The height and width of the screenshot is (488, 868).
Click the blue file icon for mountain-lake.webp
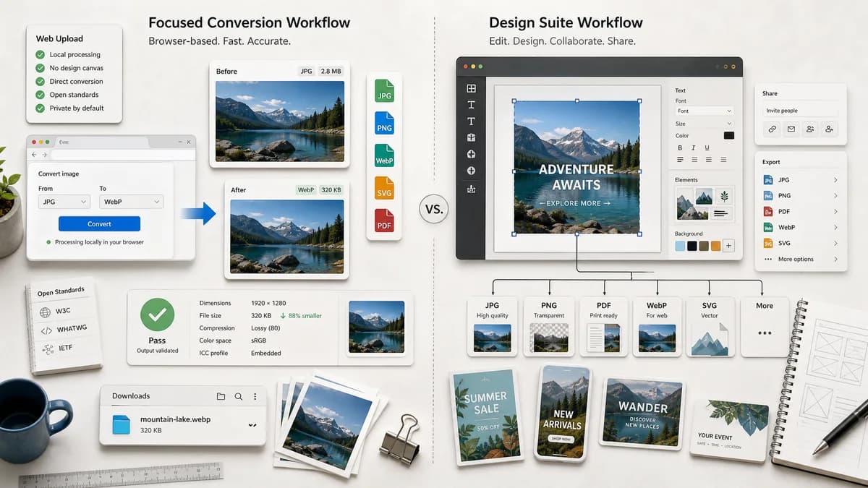[x=121, y=424]
